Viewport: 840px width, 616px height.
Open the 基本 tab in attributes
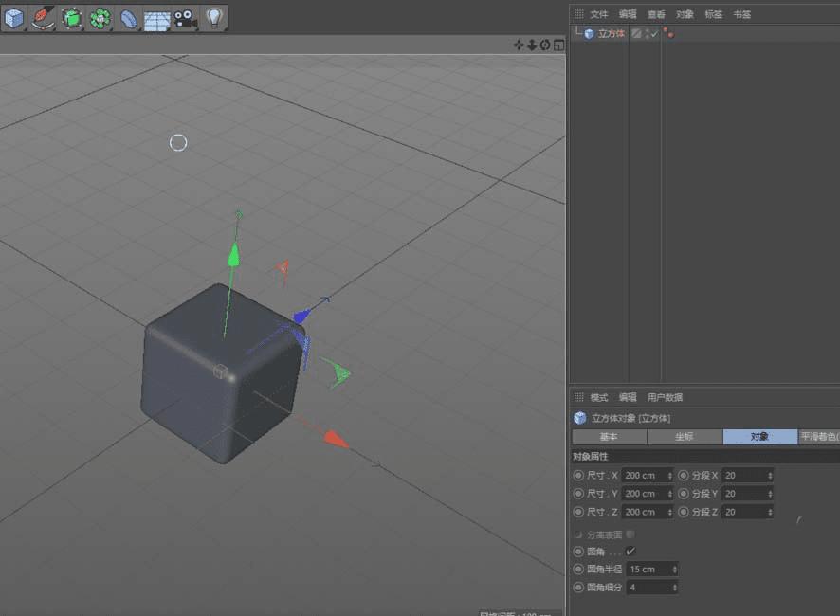[x=609, y=437]
